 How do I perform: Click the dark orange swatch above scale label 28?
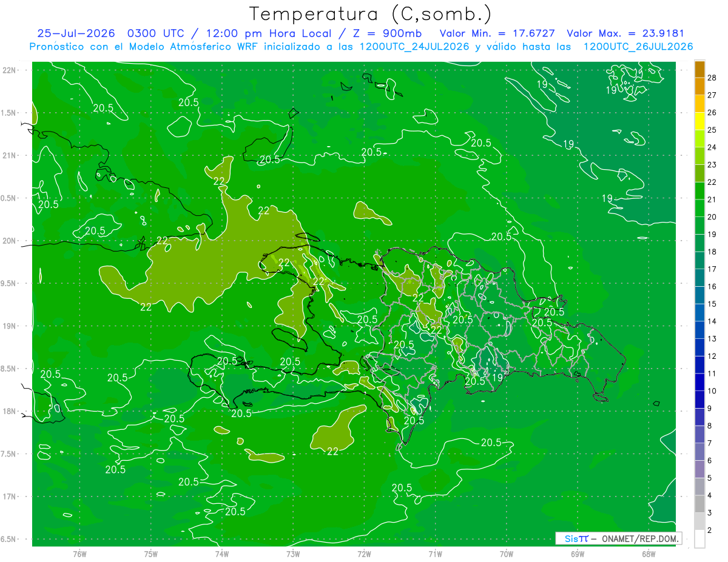click(699, 69)
